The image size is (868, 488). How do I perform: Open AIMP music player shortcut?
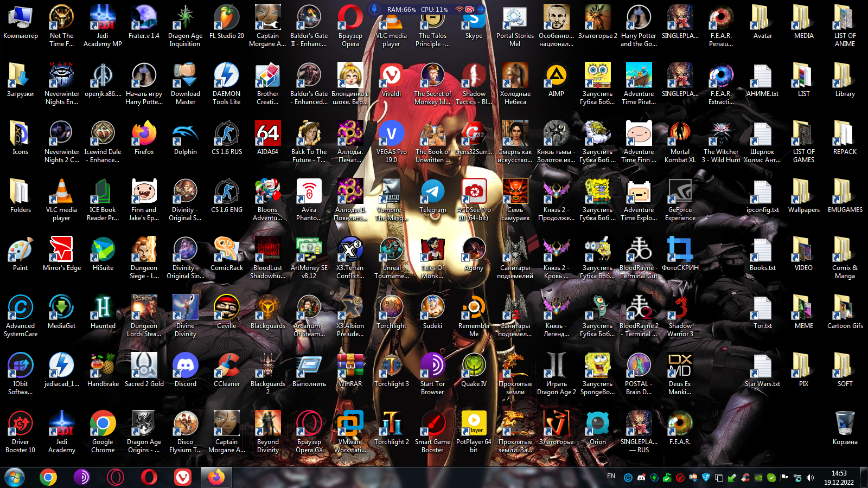point(556,80)
